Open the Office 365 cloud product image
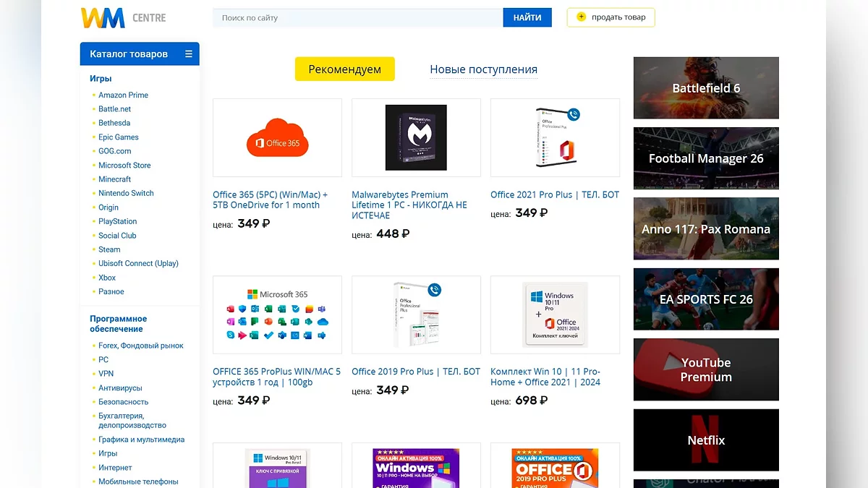This screenshot has width=868, height=488. pos(277,138)
